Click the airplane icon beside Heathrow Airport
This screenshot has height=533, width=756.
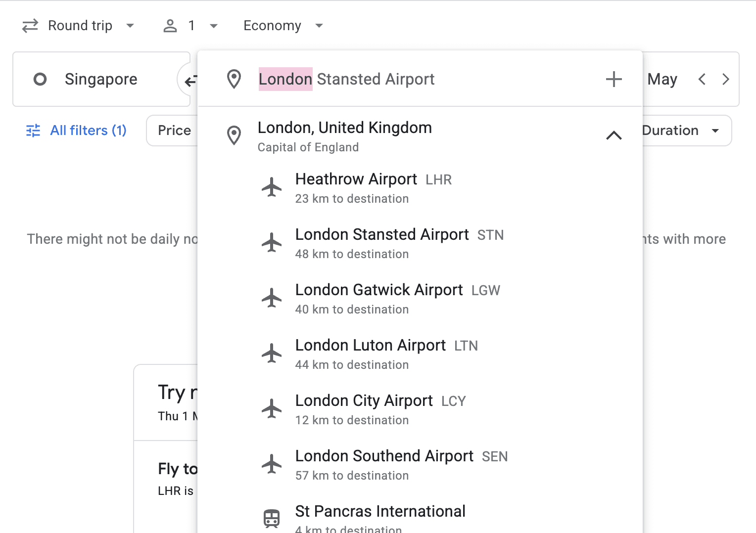[x=272, y=187]
